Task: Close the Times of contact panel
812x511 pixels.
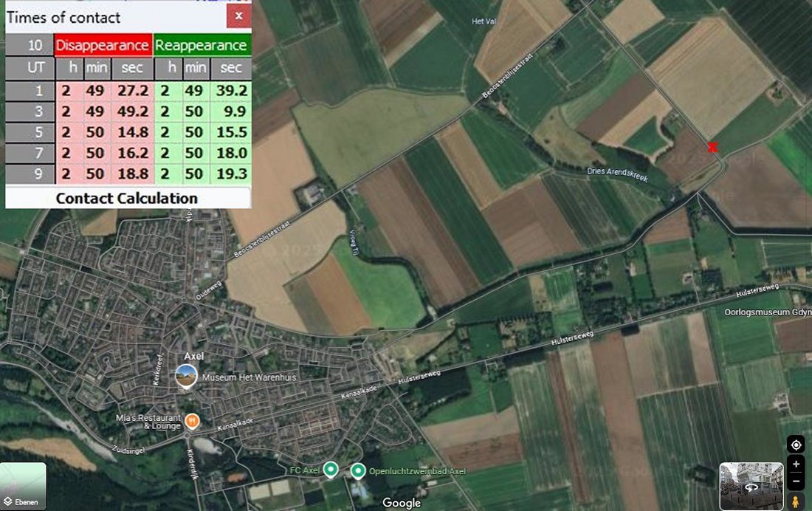Action: point(238,16)
